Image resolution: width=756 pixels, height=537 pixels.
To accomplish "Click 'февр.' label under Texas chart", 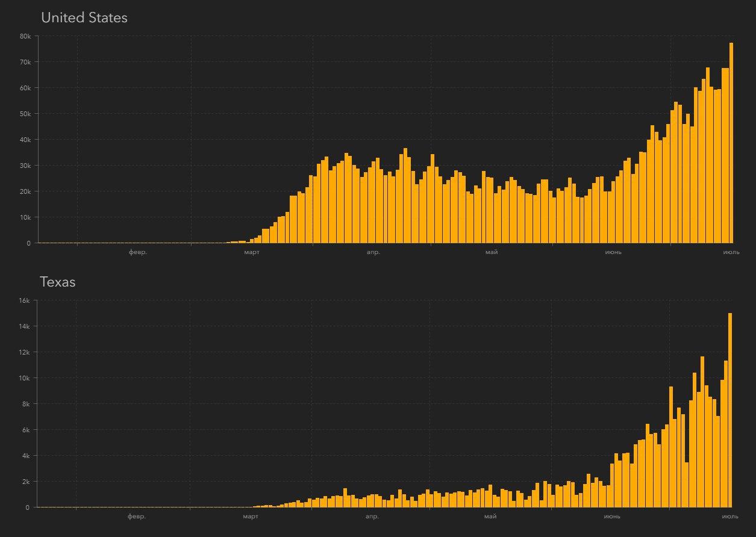I will pos(137,517).
